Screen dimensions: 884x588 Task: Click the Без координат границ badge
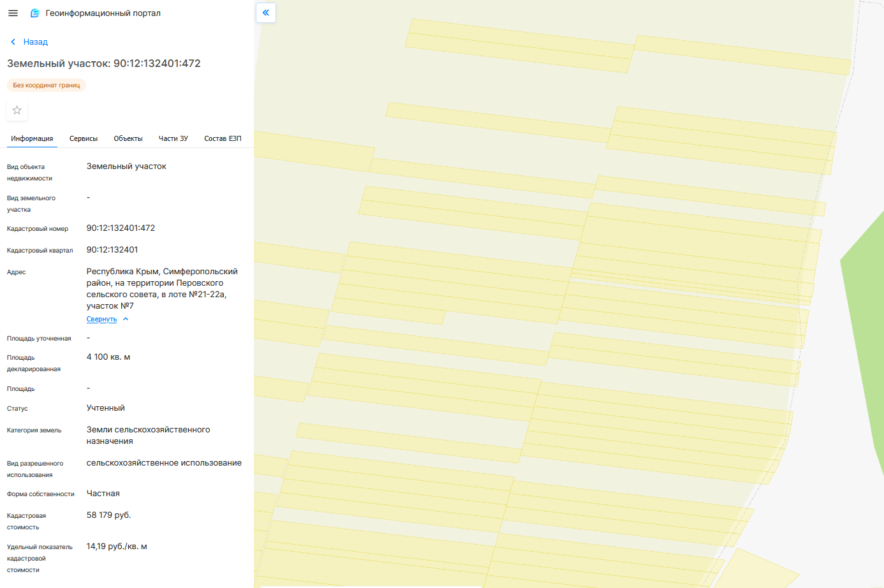coord(47,85)
